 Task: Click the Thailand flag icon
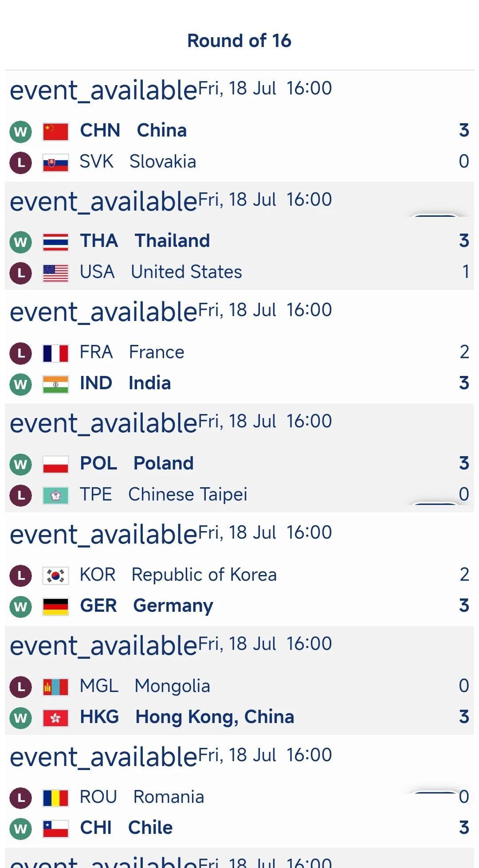click(x=55, y=242)
